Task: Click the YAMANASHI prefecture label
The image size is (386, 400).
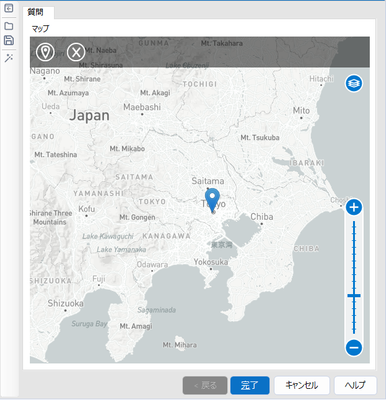Action: point(98,193)
